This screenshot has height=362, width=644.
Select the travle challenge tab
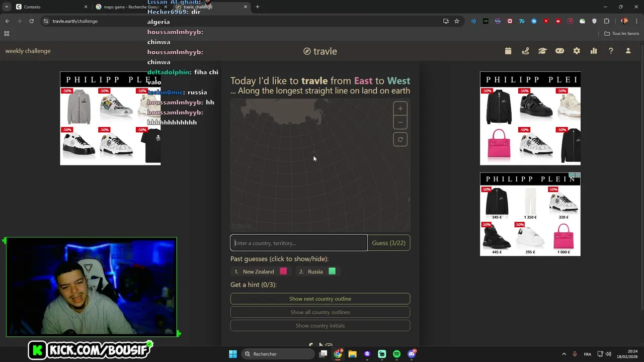[211, 7]
